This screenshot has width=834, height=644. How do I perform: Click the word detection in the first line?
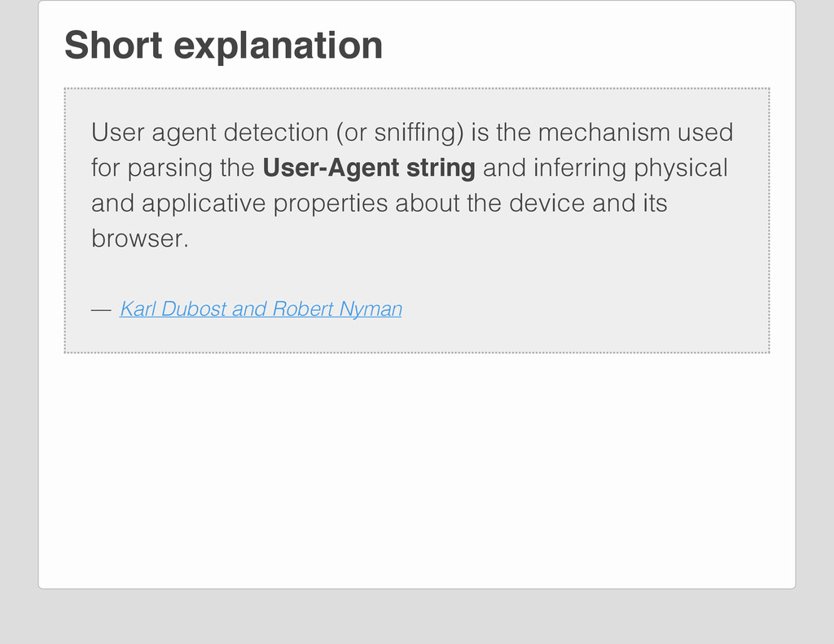tap(275, 133)
